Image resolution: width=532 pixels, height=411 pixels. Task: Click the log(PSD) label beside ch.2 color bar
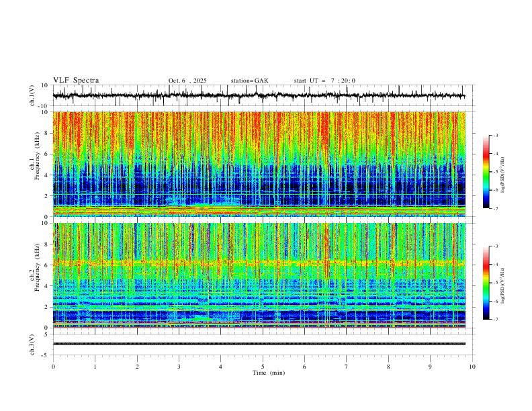click(503, 285)
